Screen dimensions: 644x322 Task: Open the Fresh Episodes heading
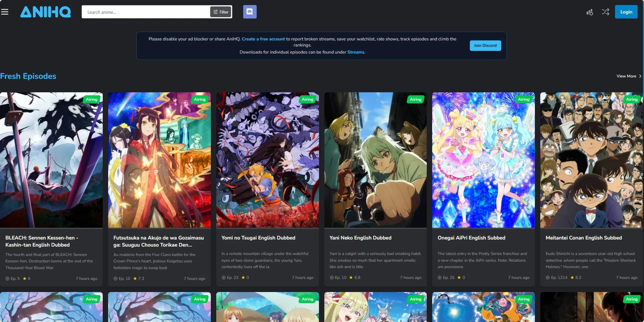28,76
